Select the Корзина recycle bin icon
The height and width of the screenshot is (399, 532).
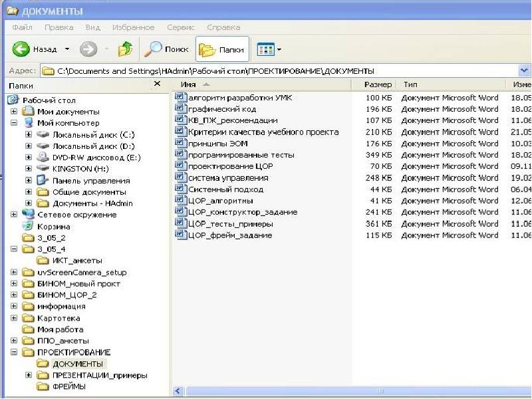pos(29,226)
